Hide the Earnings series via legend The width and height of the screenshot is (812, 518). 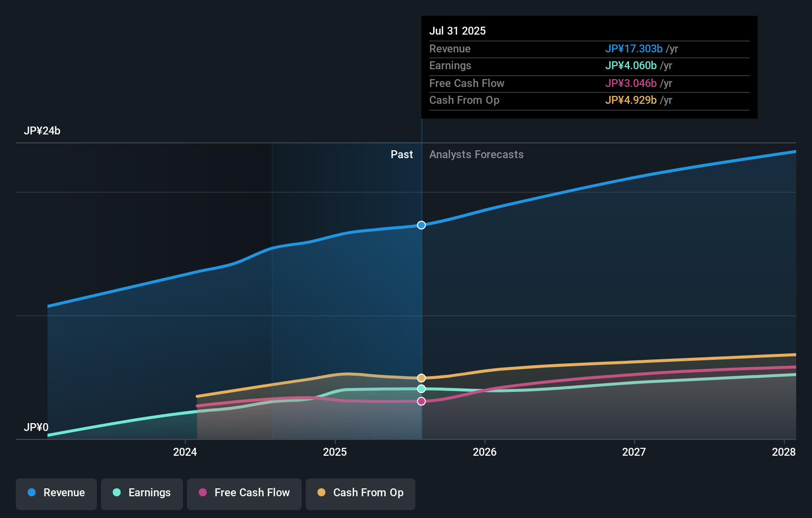pyautogui.click(x=142, y=493)
